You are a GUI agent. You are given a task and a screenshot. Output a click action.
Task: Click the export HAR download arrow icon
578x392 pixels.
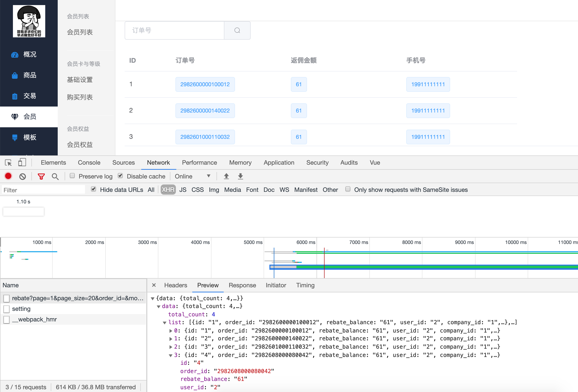click(240, 176)
